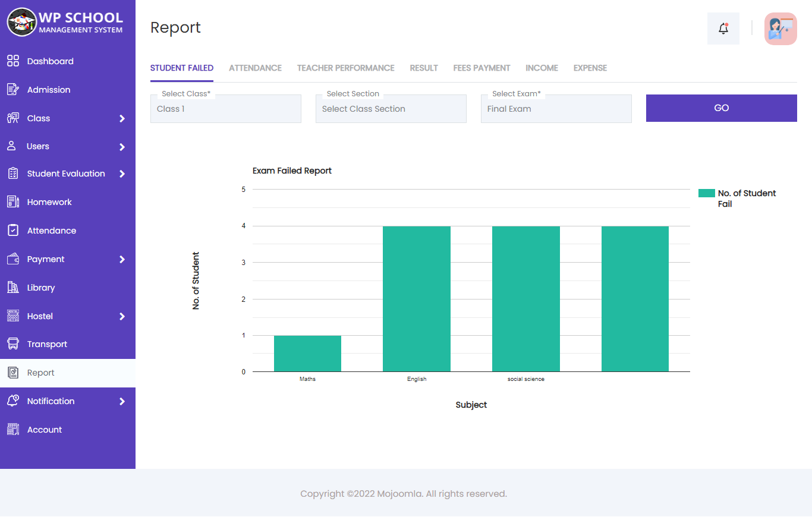Viewport: 812px width, 517px height.
Task: Open the Select Section dropdown
Action: pyautogui.click(x=391, y=109)
